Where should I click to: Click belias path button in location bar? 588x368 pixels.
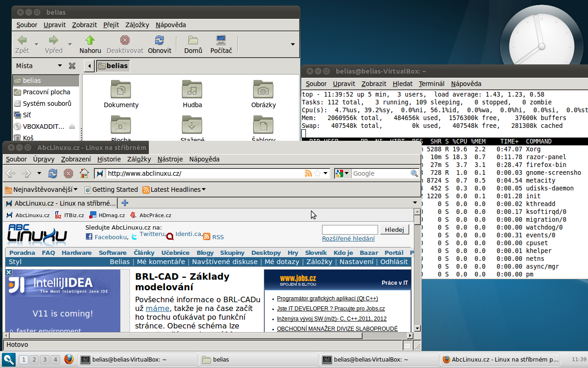tap(113, 66)
